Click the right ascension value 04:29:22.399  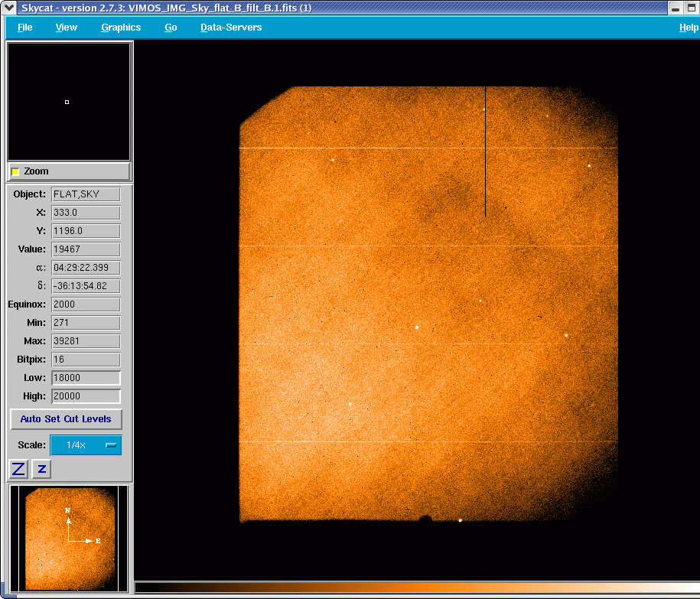[86, 267]
